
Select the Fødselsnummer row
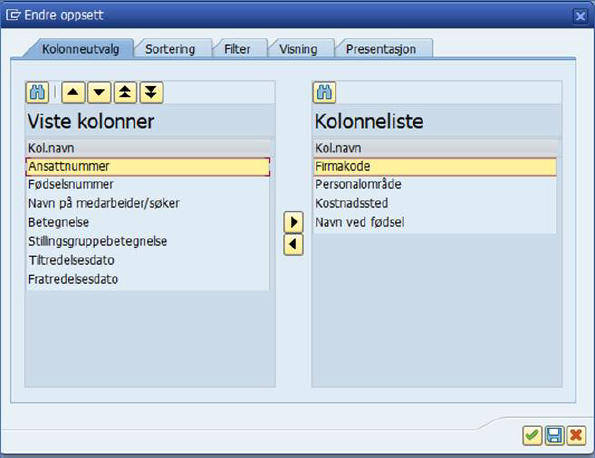tap(148, 185)
